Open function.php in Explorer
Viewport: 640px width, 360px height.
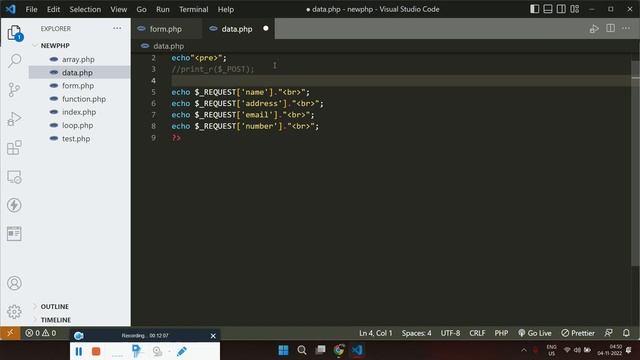(84, 99)
